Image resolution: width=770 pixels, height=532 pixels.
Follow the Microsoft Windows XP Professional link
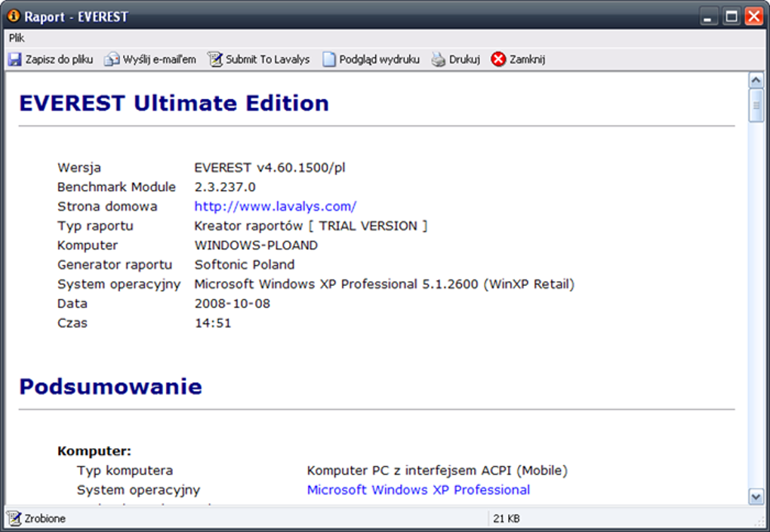point(418,490)
